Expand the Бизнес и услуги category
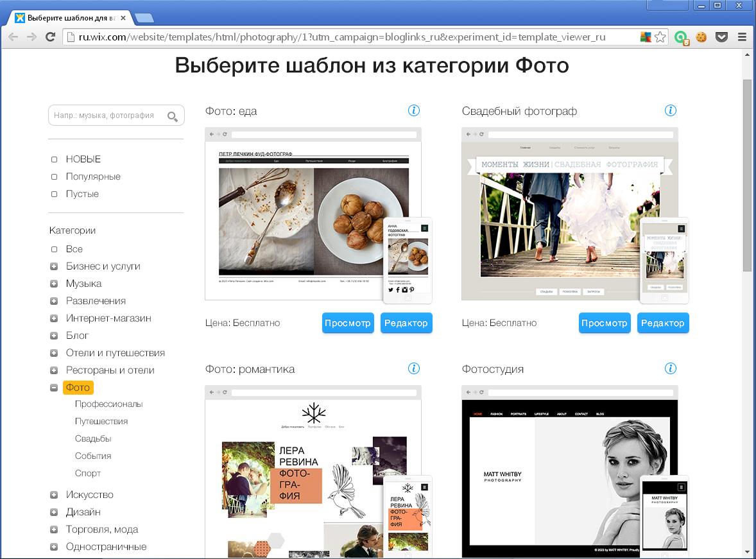Viewport: 756px width, 559px height. [55, 266]
